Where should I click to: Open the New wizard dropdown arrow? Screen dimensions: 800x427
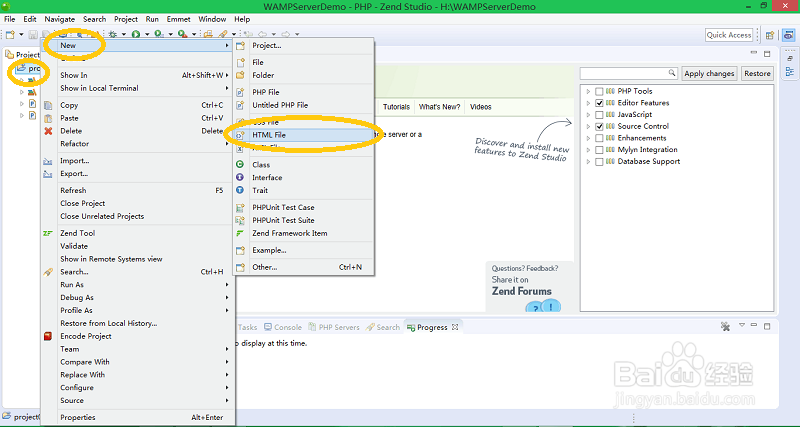pos(21,35)
